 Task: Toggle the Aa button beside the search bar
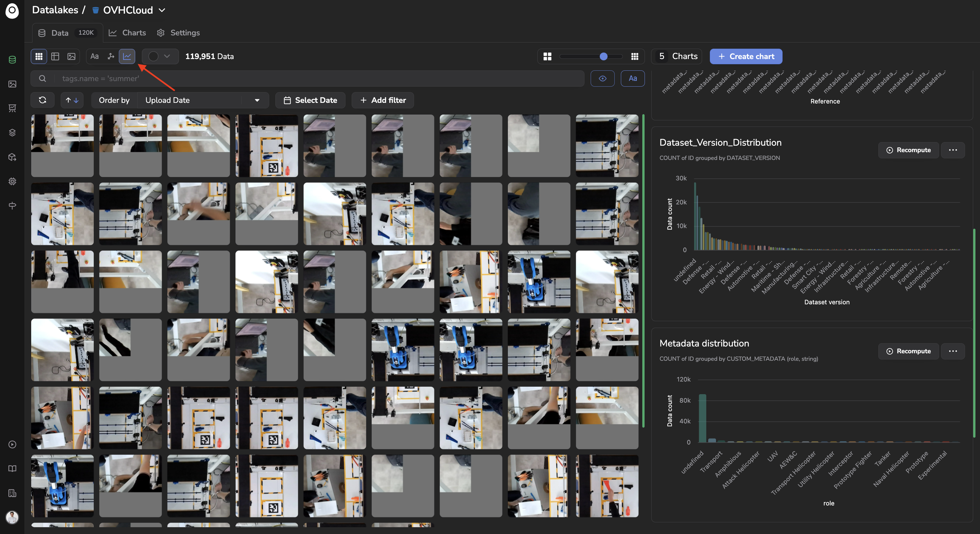[633, 78]
